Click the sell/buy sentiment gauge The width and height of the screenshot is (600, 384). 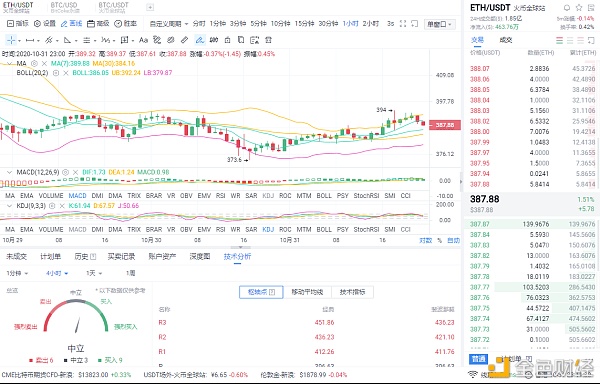point(76,316)
